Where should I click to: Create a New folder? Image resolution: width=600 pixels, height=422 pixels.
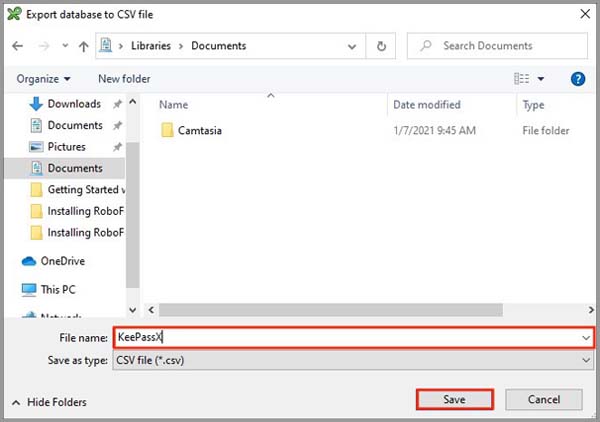(x=124, y=79)
